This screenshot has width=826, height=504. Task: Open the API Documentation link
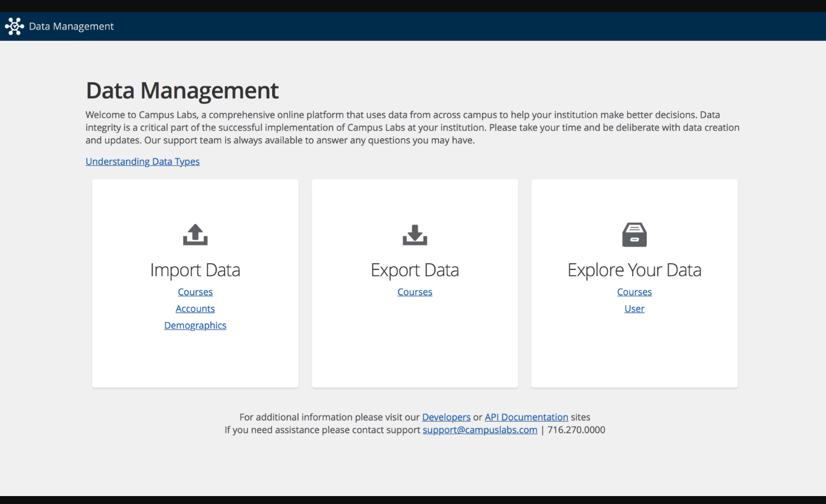(x=526, y=417)
